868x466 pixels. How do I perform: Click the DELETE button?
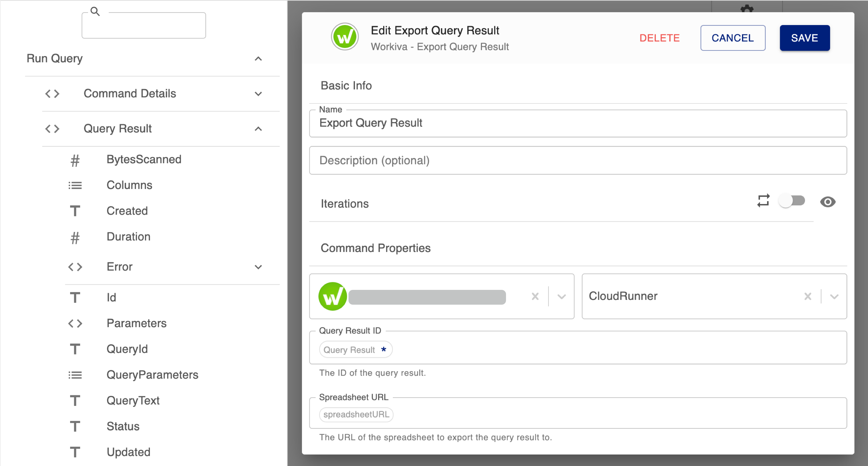pos(659,38)
